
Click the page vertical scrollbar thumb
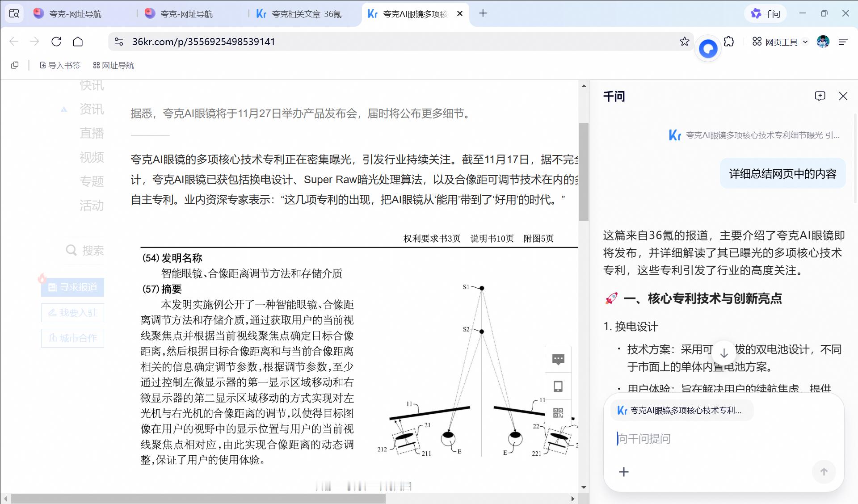coord(584,172)
